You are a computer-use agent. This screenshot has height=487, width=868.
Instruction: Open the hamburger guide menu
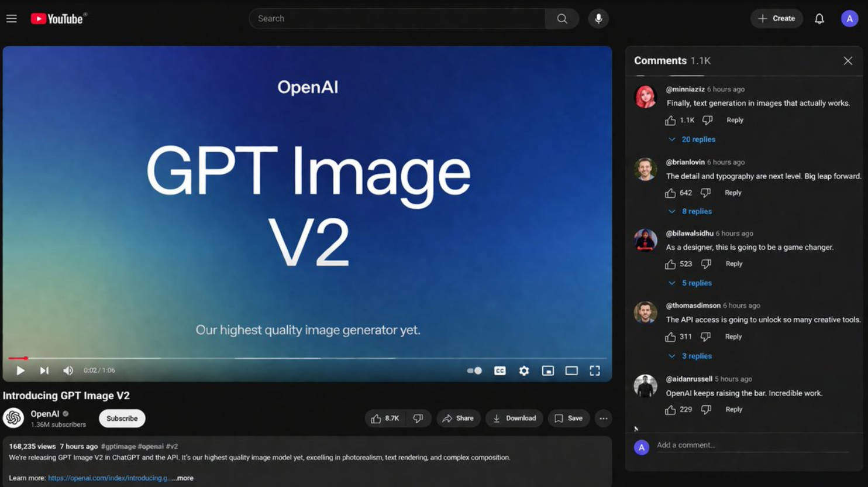click(x=12, y=19)
